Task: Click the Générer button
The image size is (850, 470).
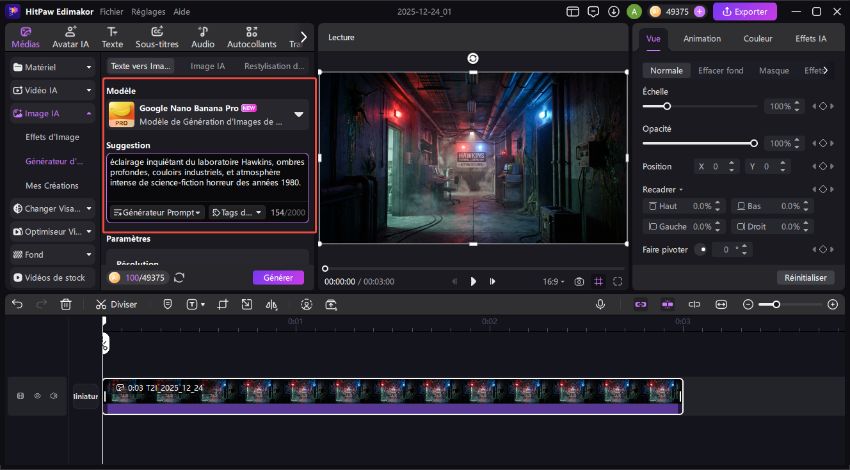Action: pyautogui.click(x=278, y=277)
